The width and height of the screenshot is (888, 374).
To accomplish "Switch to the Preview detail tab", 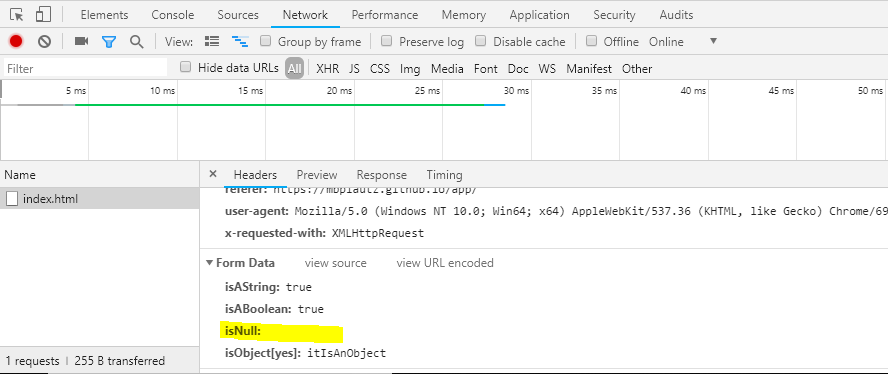I will pyautogui.click(x=317, y=175).
